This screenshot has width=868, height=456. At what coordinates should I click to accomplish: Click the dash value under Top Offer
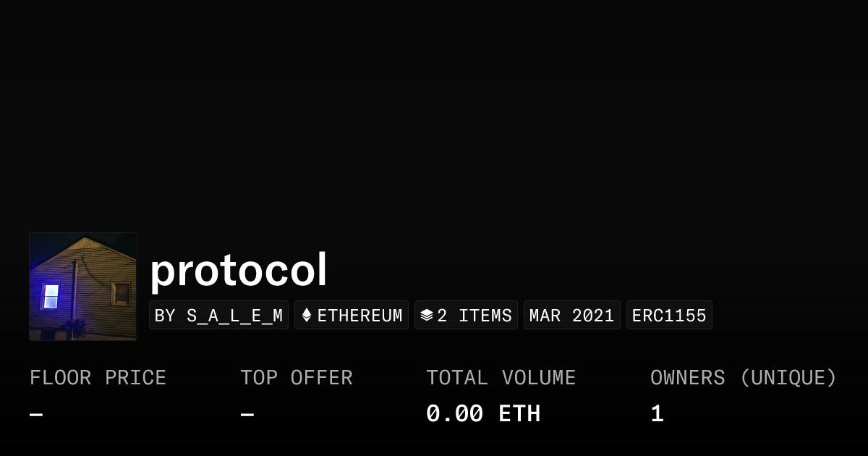tap(247, 414)
